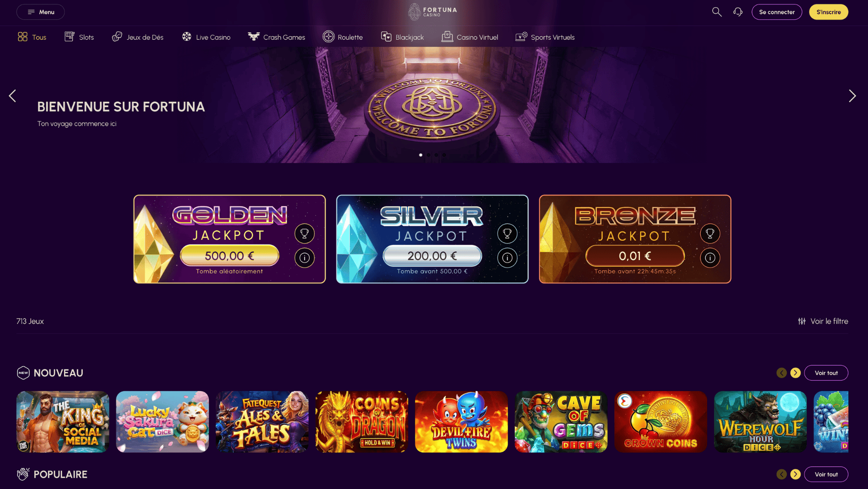Open Voir le filtre panel
This screenshot has height=489, width=868.
[x=823, y=321]
